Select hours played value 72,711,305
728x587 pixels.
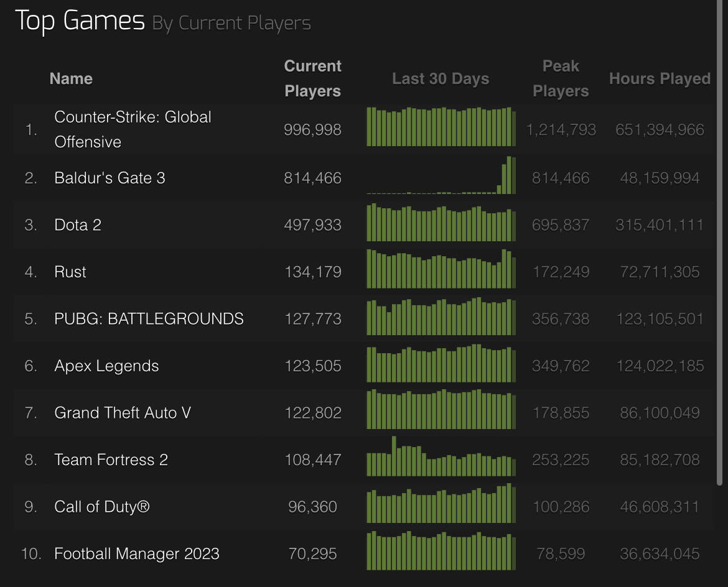tap(660, 272)
